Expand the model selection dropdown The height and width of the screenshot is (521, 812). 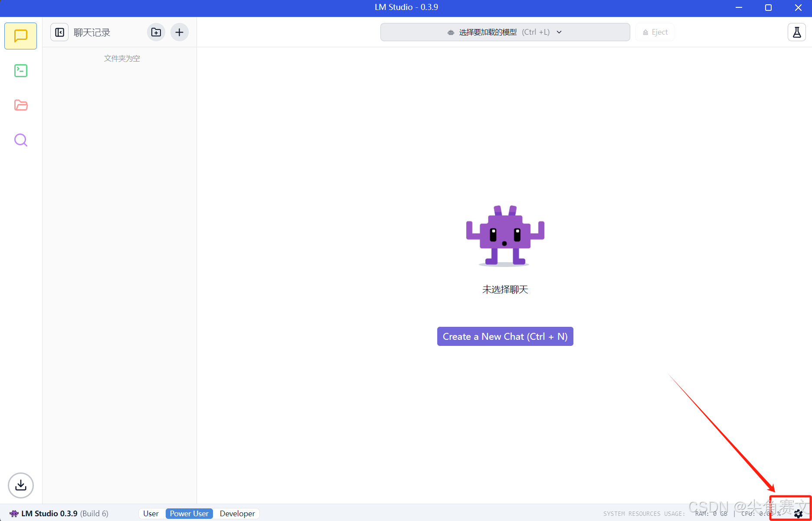505,32
